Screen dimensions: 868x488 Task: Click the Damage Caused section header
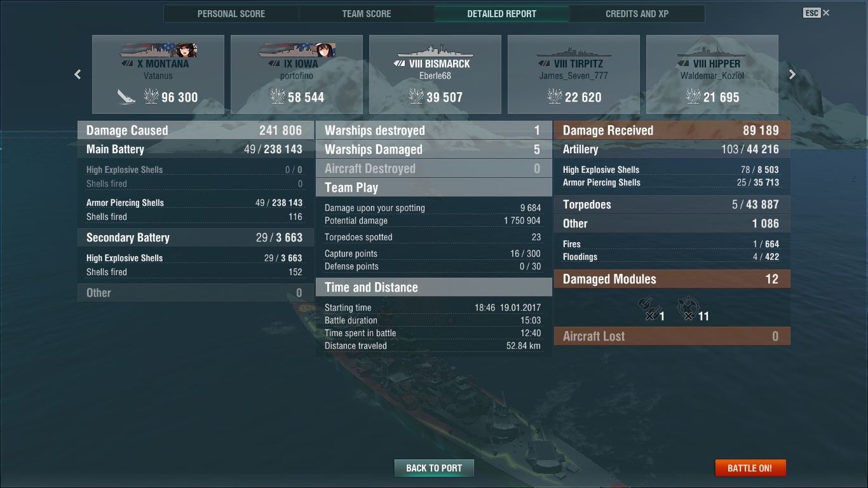tap(196, 130)
